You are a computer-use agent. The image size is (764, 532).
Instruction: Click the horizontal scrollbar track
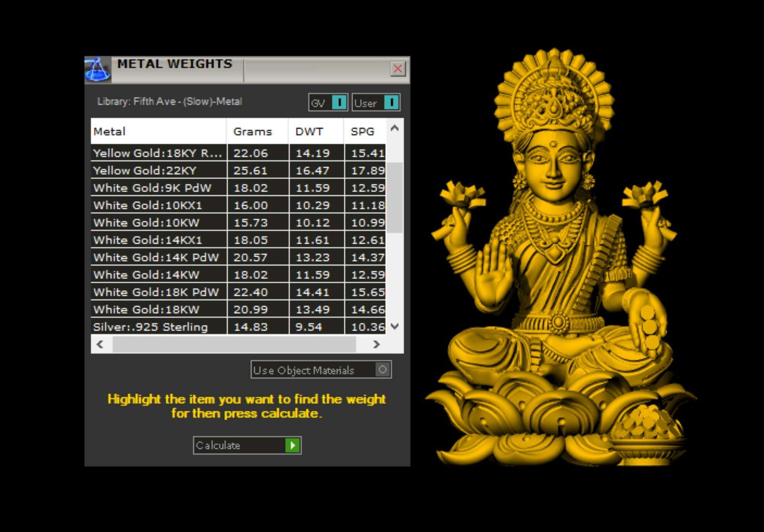(x=234, y=344)
